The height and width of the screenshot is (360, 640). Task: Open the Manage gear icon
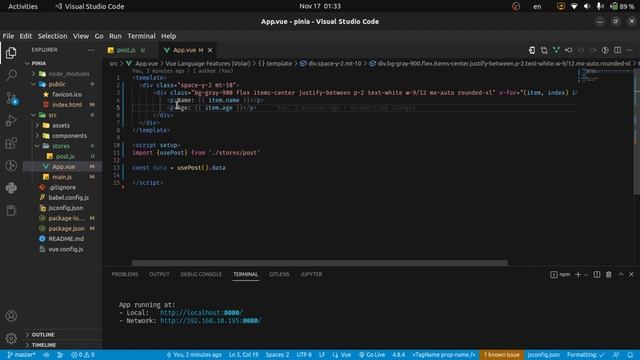click(11, 338)
